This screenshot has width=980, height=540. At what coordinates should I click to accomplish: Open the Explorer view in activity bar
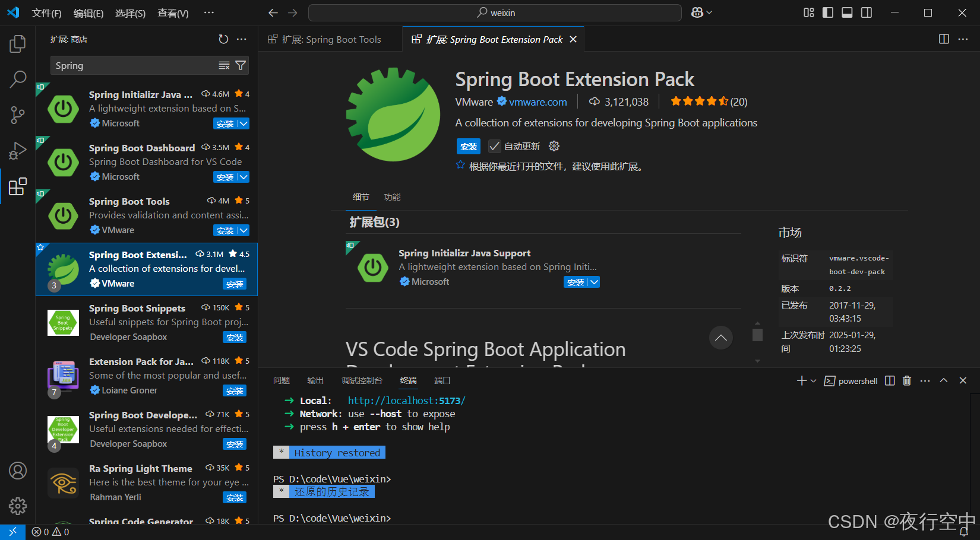coord(18,44)
